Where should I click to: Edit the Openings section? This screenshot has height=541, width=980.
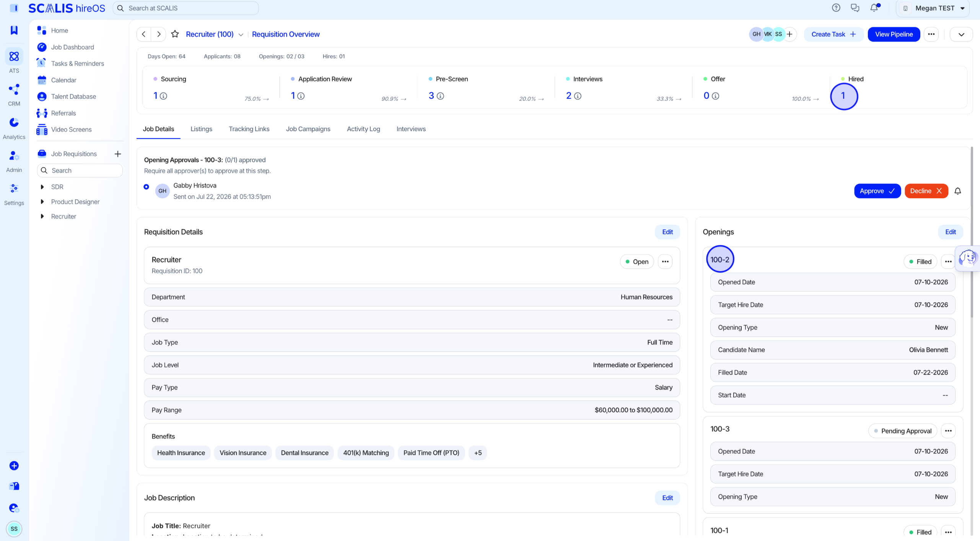[951, 232]
